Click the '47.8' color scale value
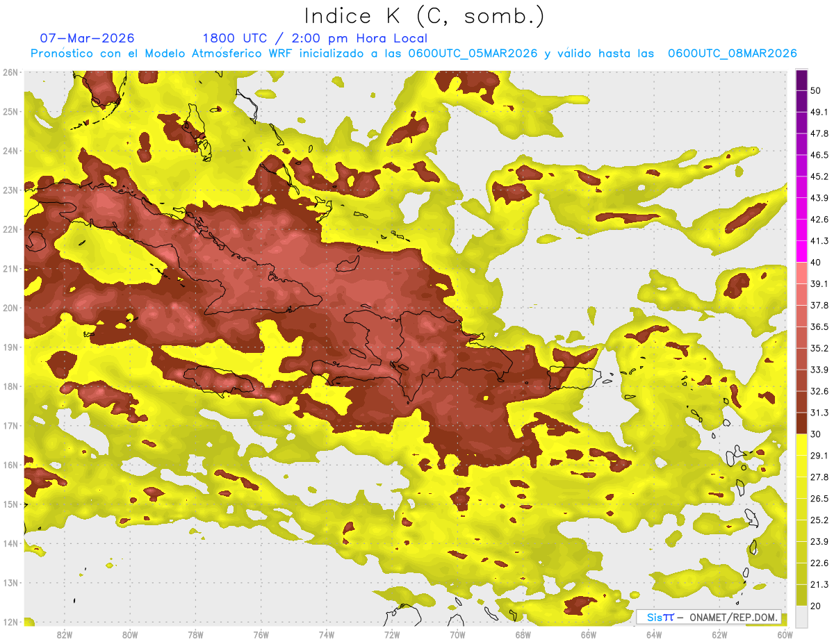834x644 pixels. tap(819, 134)
